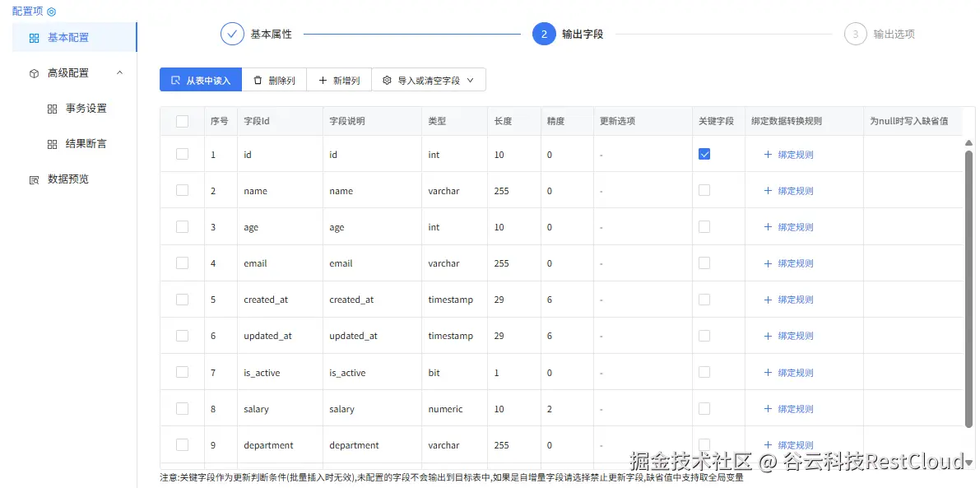Click the step 2 circle for 输出字段
980x488 pixels.
(544, 34)
